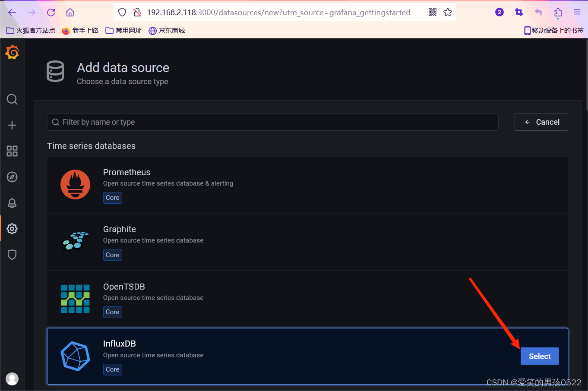Open the Alerting bell icon

pyautogui.click(x=12, y=203)
